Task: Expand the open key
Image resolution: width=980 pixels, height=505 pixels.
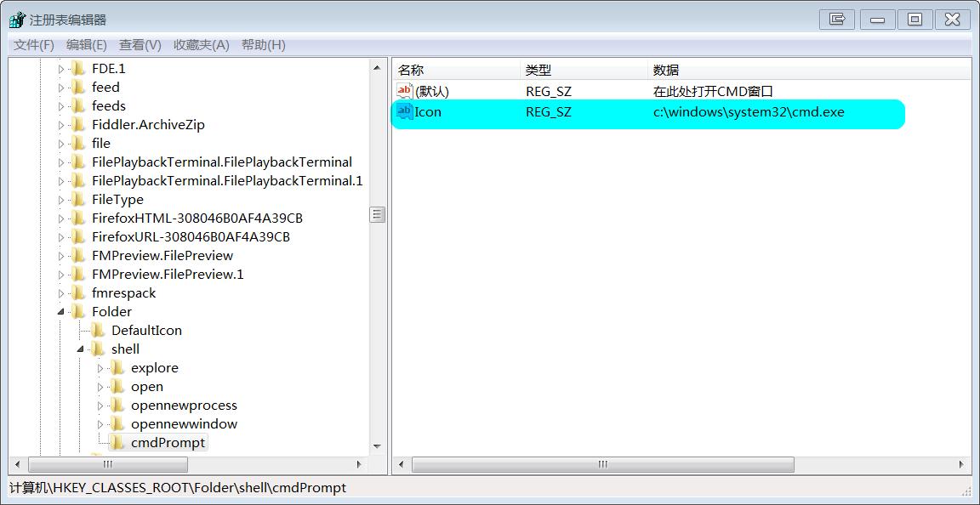Action: (100, 388)
